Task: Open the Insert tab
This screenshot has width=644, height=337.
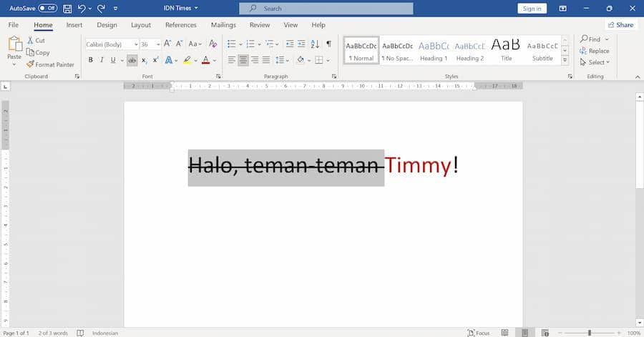Action: point(74,25)
